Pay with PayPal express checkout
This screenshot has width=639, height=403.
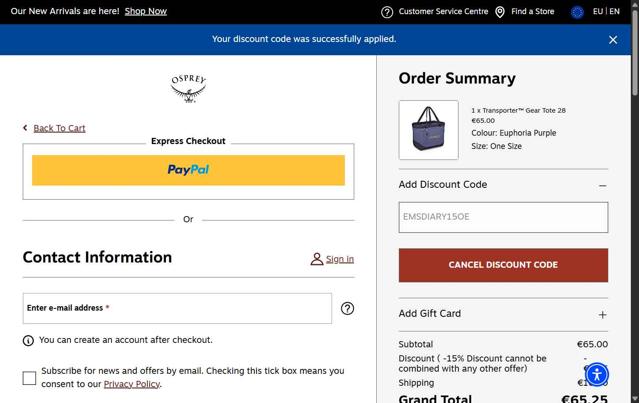tap(188, 170)
